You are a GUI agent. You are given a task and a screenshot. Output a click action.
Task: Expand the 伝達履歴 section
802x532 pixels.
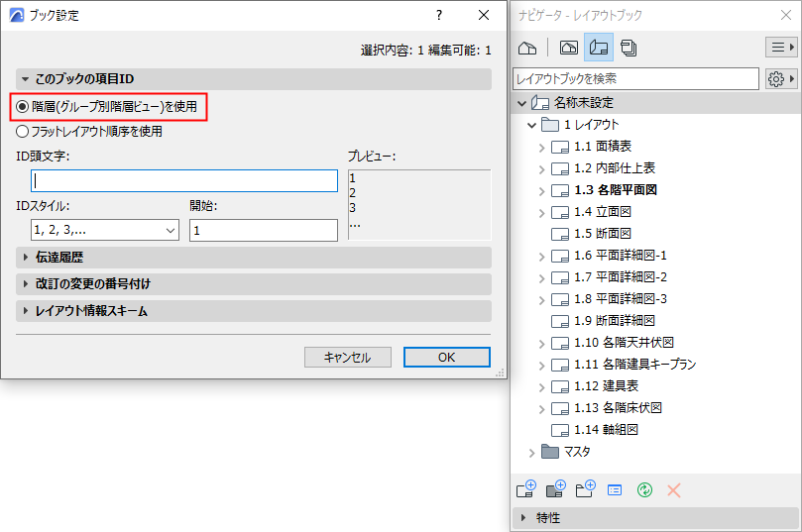point(25,257)
